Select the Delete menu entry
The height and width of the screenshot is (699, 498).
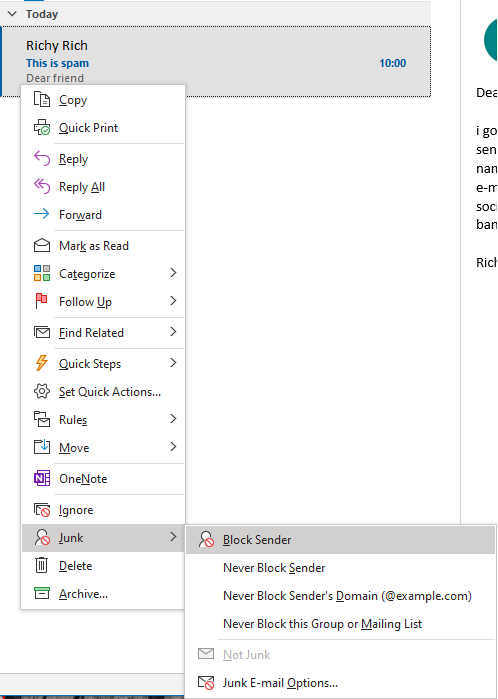(103, 565)
